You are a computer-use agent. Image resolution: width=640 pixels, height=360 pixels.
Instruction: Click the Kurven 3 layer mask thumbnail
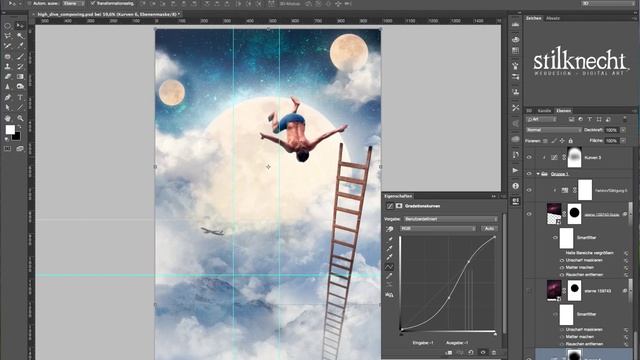pos(574,158)
